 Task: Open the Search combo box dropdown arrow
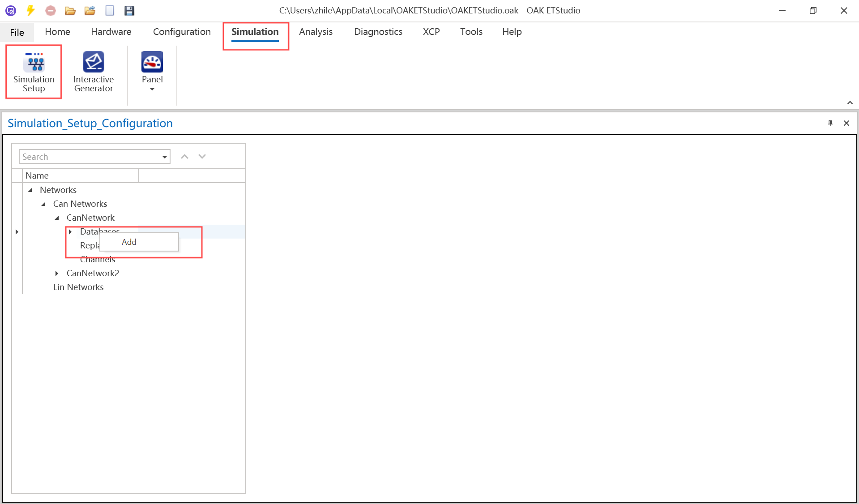click(x=165, y=157)
